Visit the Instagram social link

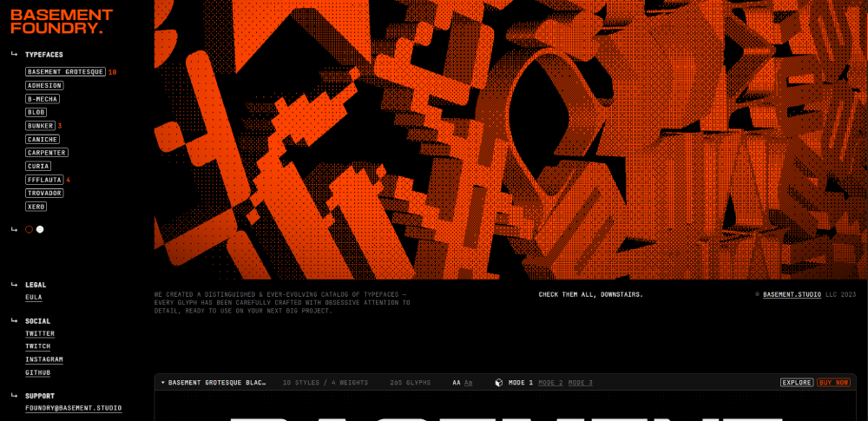click(x=44, y=359)
